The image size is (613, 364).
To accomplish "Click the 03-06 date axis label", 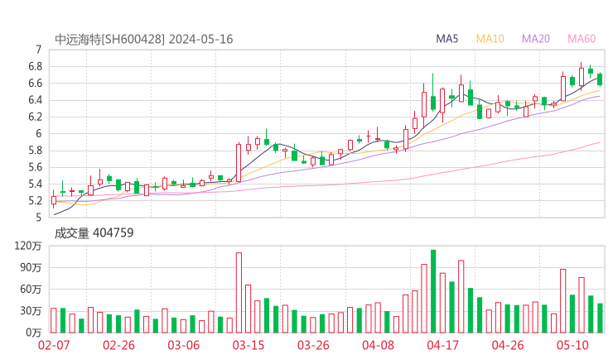I will pyautogui.click(x=183, y=345).
